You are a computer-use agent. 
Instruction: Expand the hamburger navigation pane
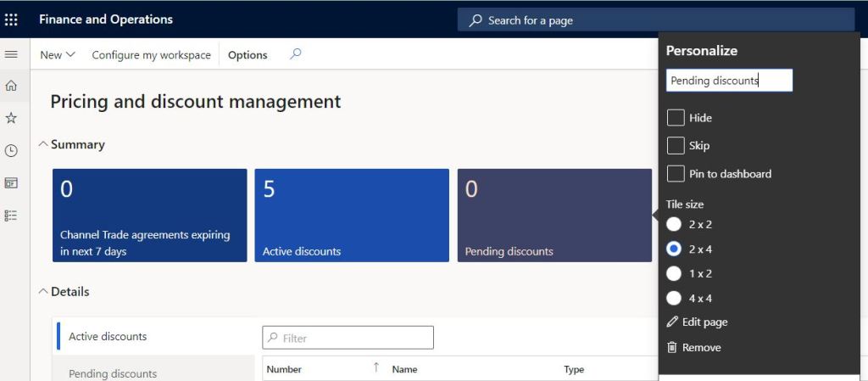pyautogui.click(x=11, y=54)
